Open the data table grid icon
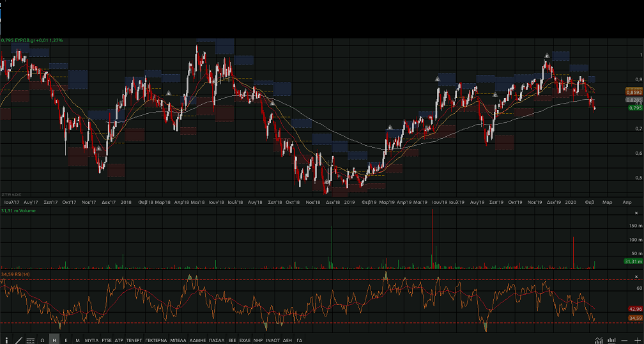 pos(30,340)
